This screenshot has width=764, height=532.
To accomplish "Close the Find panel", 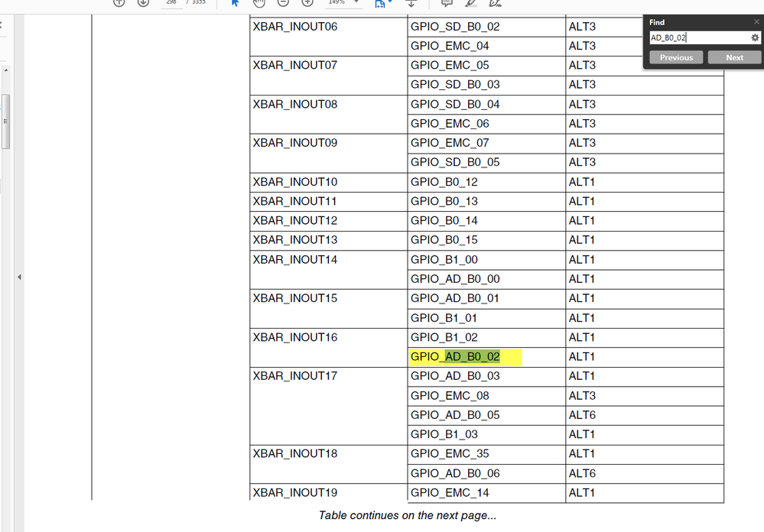I will point(756,22).
